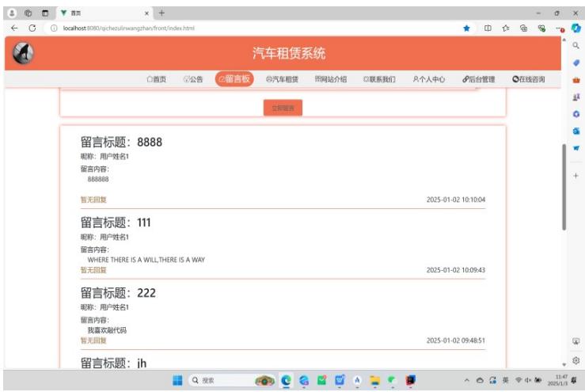Bookmark this page with the star icon

click(x=466, y=28)
